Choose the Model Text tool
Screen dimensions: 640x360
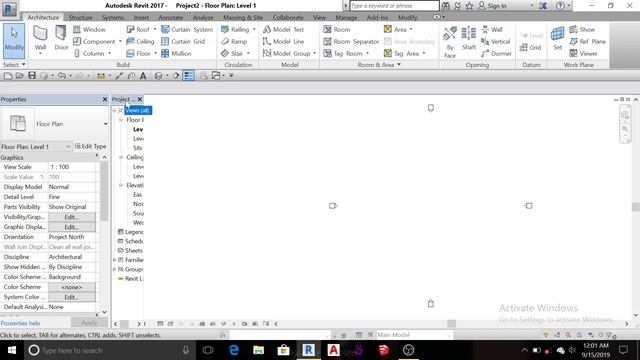[283, 29]
